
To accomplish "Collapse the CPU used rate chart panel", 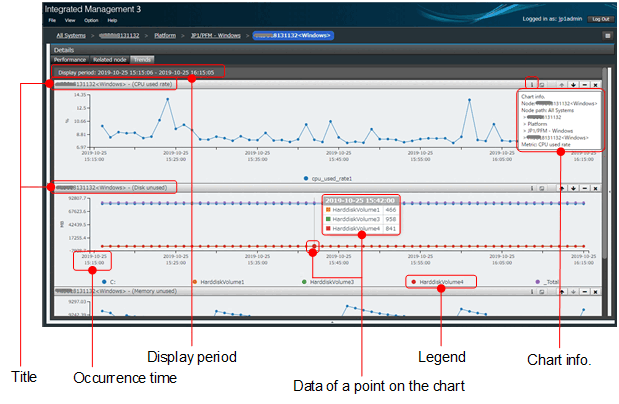I will (x=584, y=85).
